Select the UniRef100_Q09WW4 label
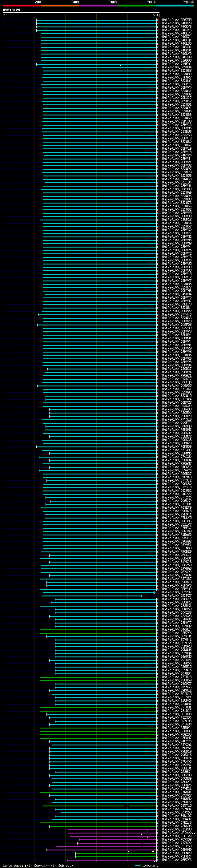Screen dimensions: 197x868 pyautogui.click(x=177, y=67)
